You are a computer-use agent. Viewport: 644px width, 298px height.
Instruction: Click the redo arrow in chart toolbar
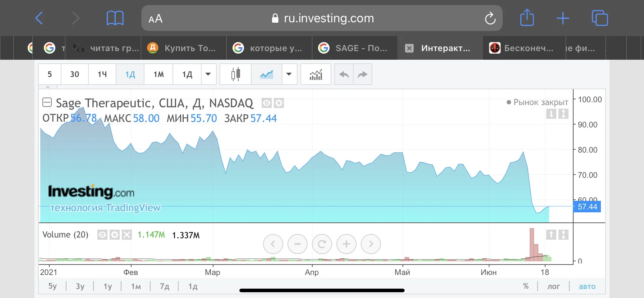[x=363, y=74]
